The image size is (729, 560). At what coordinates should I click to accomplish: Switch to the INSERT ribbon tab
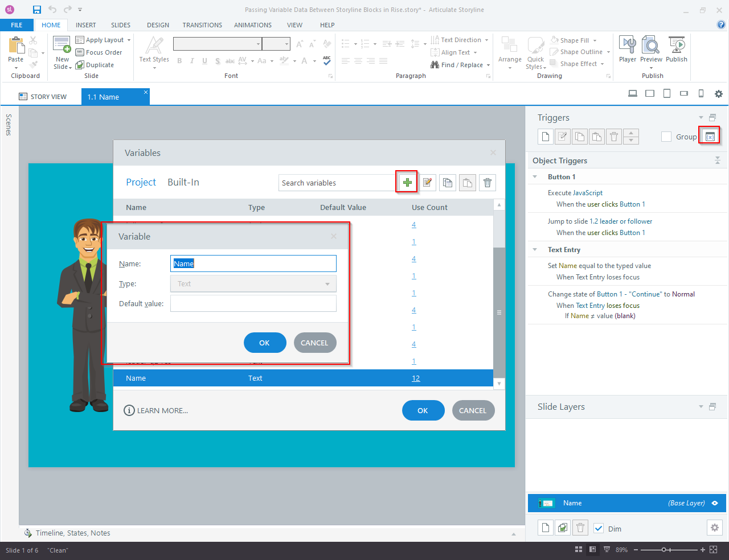coord(86,25)
